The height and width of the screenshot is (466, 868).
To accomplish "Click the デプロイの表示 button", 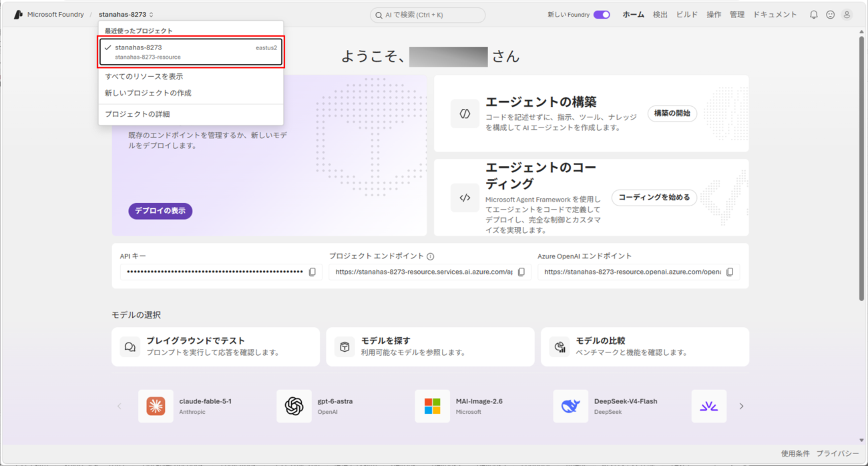I will [x=160, y=211].
